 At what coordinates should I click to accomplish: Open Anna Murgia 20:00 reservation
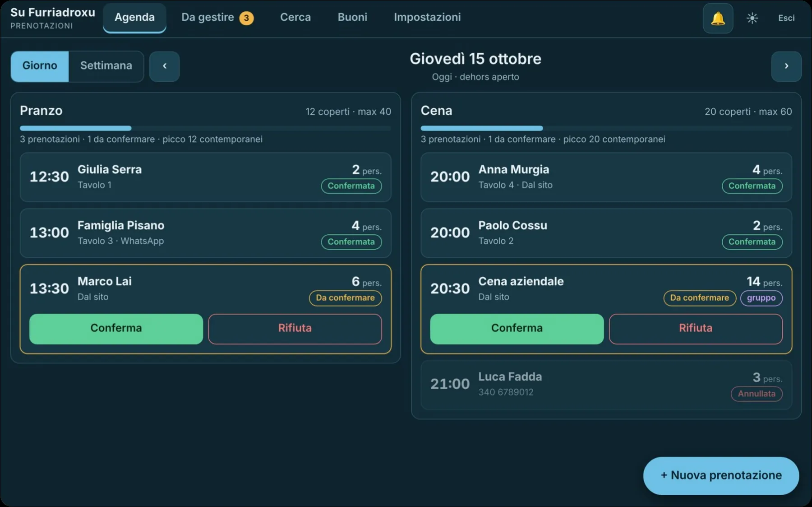(x=606, y=177)
